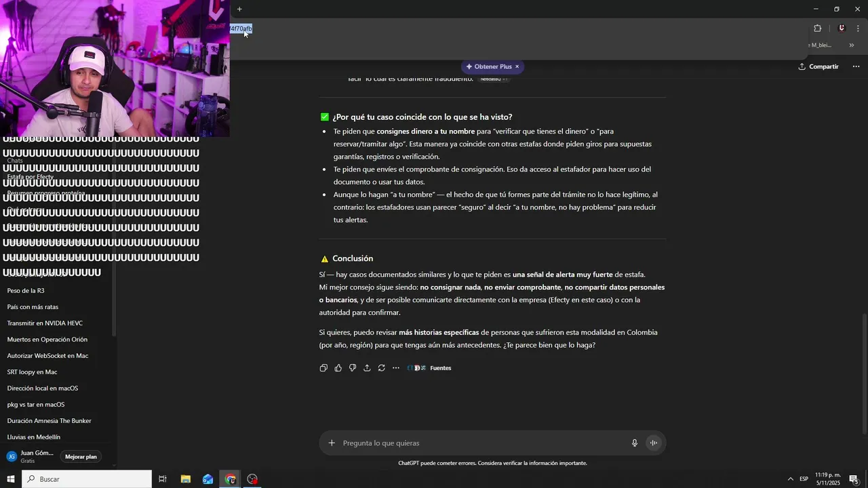This screenshot has width=868, height=488.
Task: Open the Outlook mail app on taskbar
Action: (208, 479)
